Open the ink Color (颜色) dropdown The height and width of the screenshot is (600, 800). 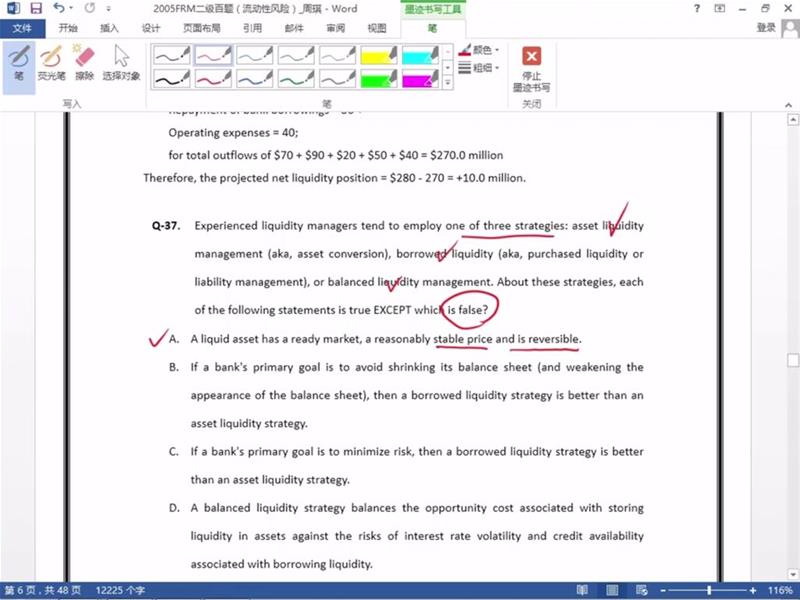click(x=479, y=50)
